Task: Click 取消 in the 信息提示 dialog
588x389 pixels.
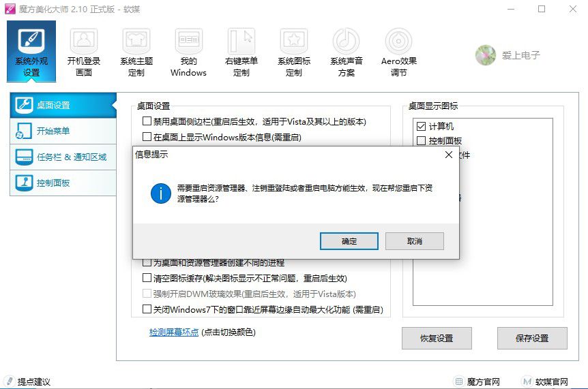Action: click(x=414, y=241)
